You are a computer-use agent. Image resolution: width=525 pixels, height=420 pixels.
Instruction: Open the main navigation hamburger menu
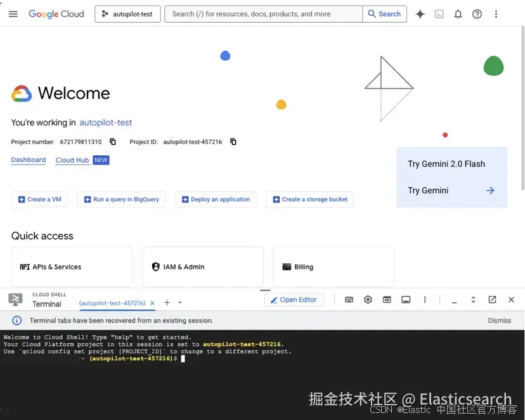click(13, 14)
